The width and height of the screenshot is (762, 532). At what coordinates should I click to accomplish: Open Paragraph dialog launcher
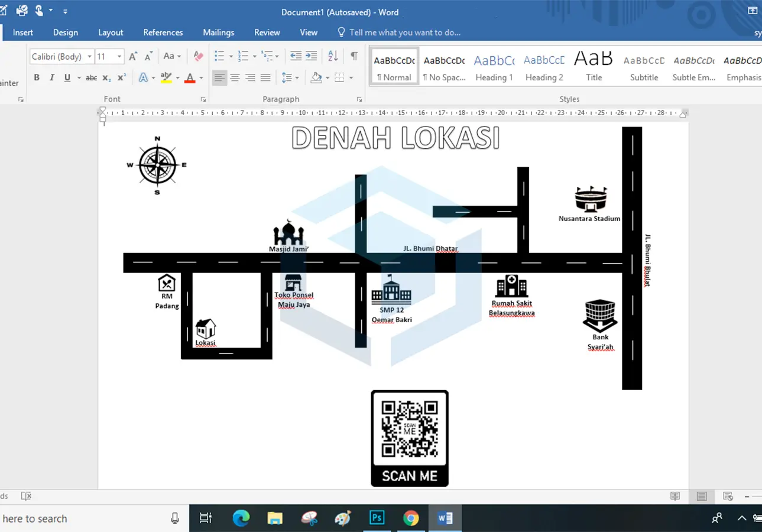359,99
